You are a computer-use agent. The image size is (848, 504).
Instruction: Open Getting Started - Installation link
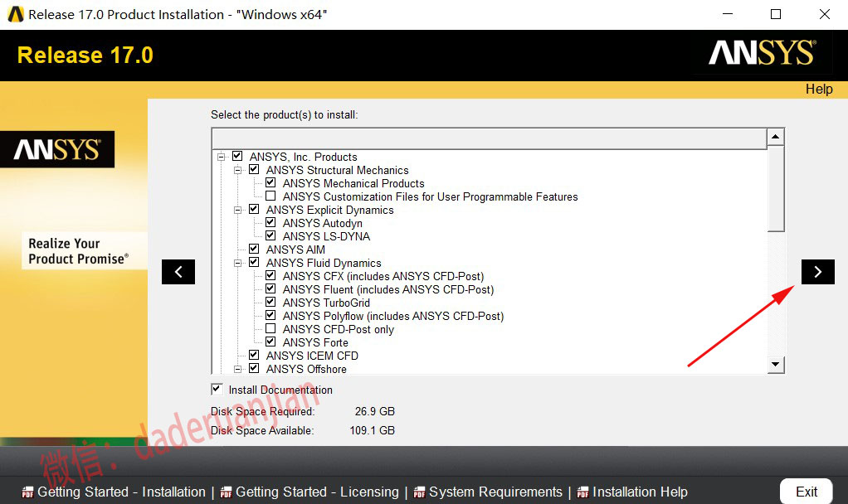pyautogui.click(x=121, y=492)
